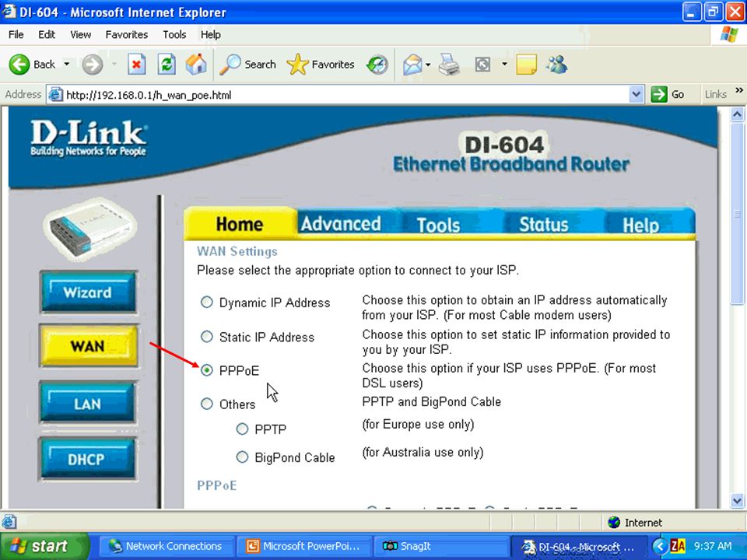Expand Links toolbar chevron
747x560 pixels.
click(739, 90)
